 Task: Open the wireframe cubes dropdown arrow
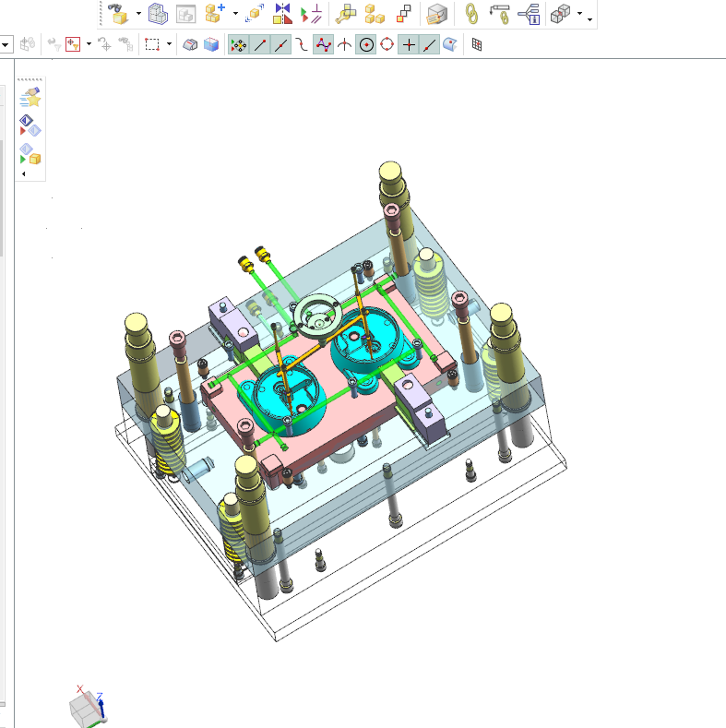point(579,14)
